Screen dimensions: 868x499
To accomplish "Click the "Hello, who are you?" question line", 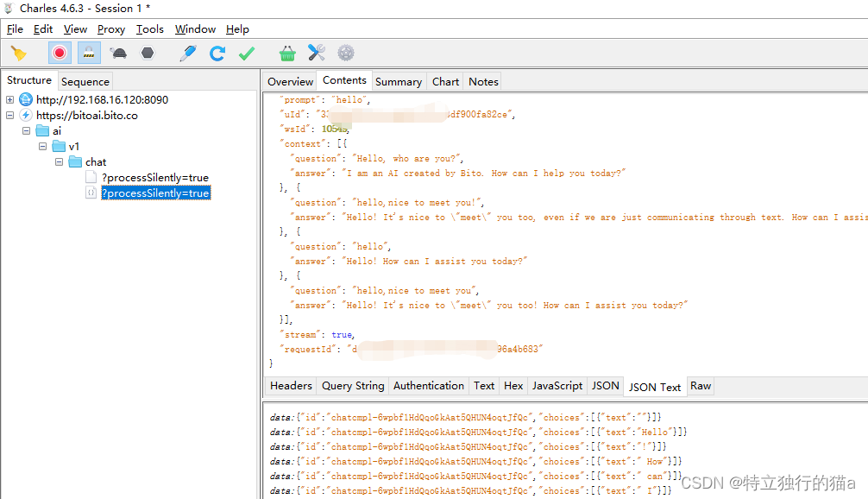I will pyautogui.click(x=376, y=158).
